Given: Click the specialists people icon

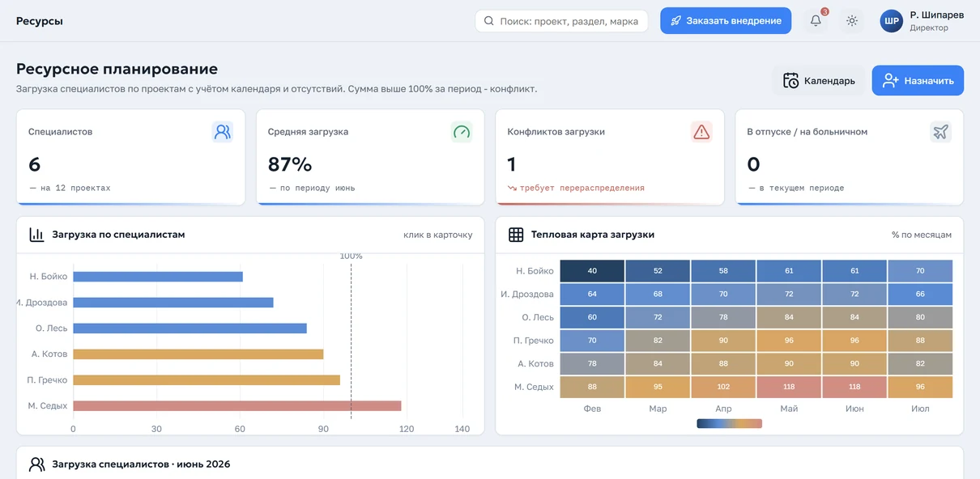Looking at the screenshot, I should coord(223,132).
